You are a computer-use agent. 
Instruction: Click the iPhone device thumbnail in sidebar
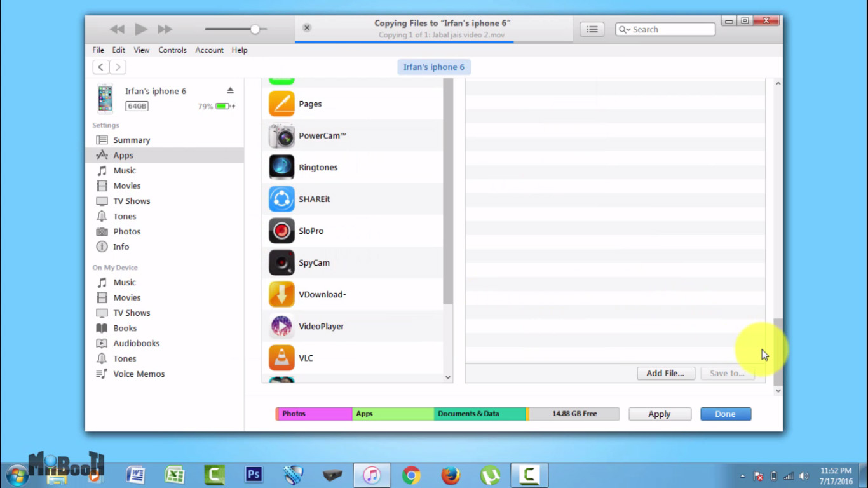(105, 98)
